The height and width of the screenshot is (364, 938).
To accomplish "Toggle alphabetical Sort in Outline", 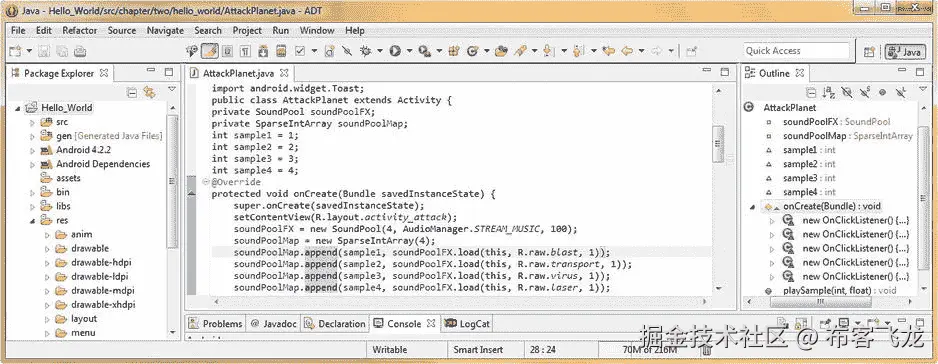I will (x=829, y=92).
